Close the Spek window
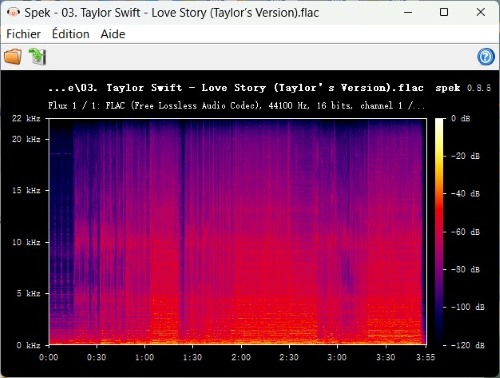Viewport: 500px width, 378px height. click(x=480, y=12)
